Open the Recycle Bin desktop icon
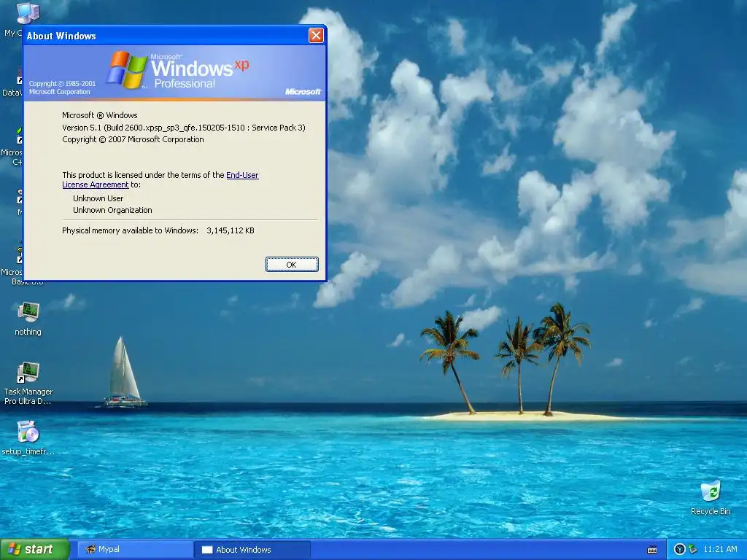This screenshot has height=560, width=747. 711,497
